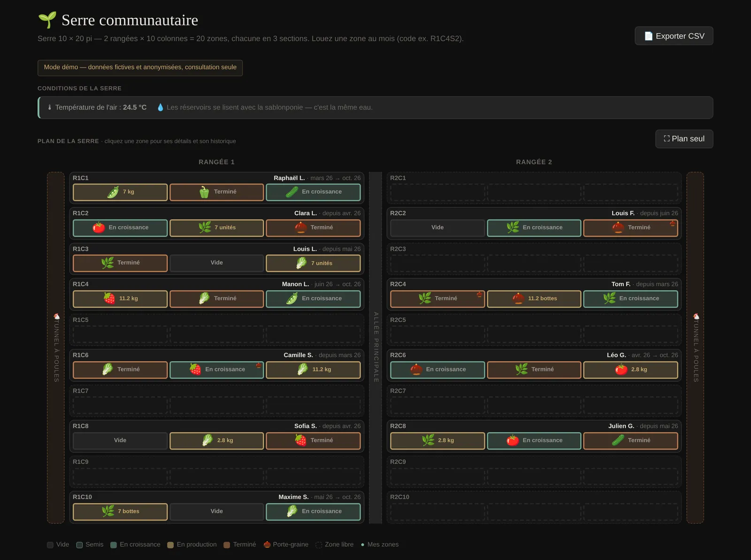
Task: Click the cucumber icon in R1C1
Action: pos(292,192)
